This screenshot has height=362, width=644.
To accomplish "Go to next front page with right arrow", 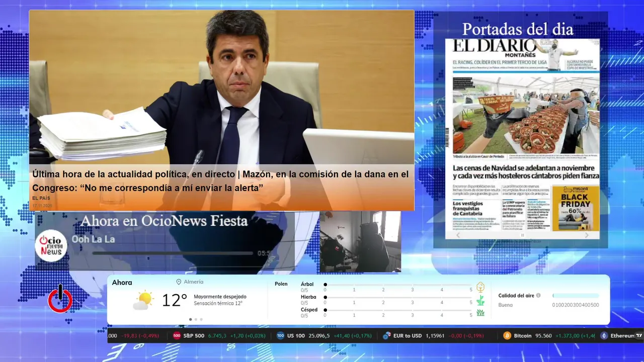I will [587, 235].
